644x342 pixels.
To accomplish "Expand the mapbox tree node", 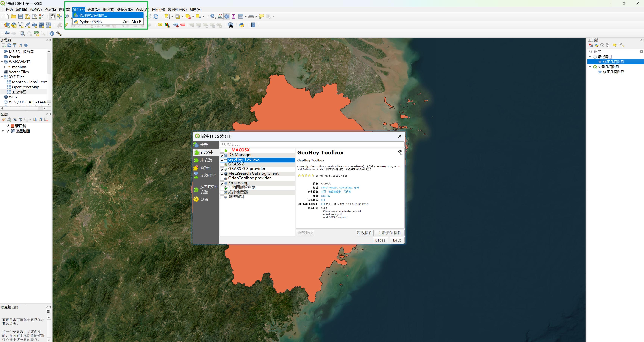I will (5, 67).
